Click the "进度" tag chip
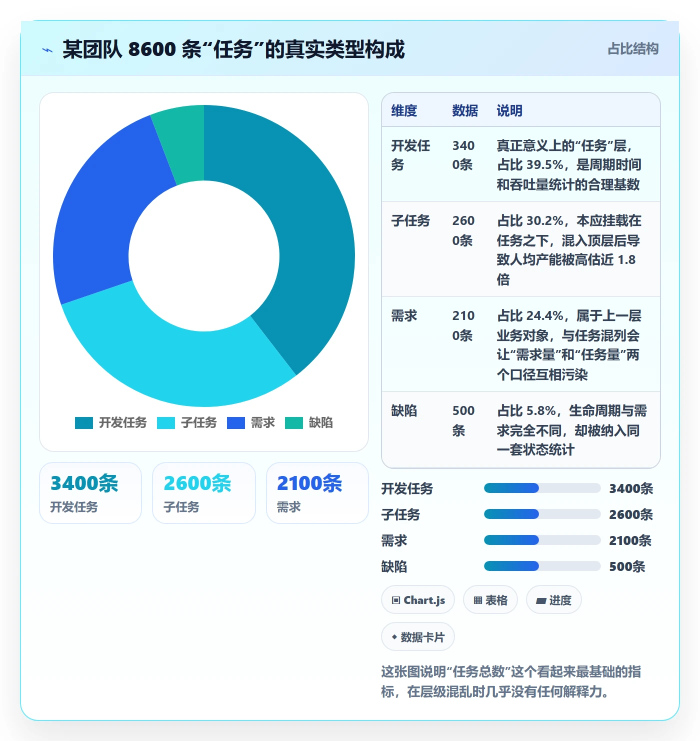The image size is (700, 741). pos(554,600)
